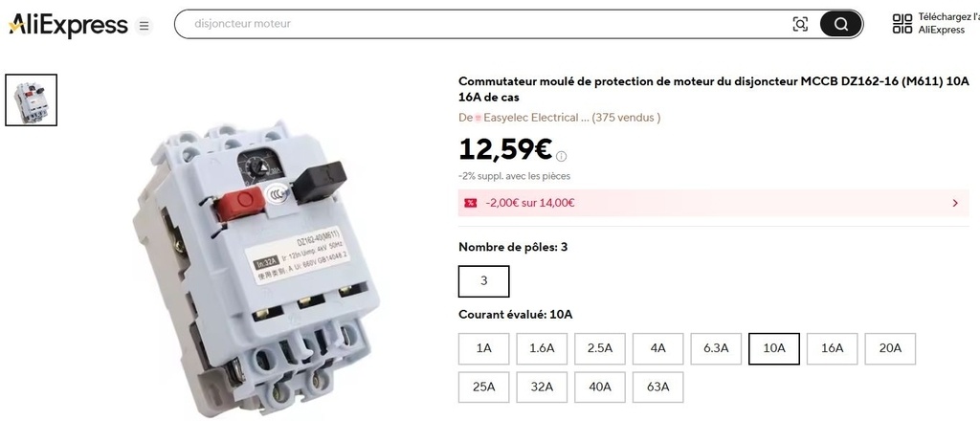Choose the 32A current rating
This screenshot has height=421, width=980.
pos(542,388)
